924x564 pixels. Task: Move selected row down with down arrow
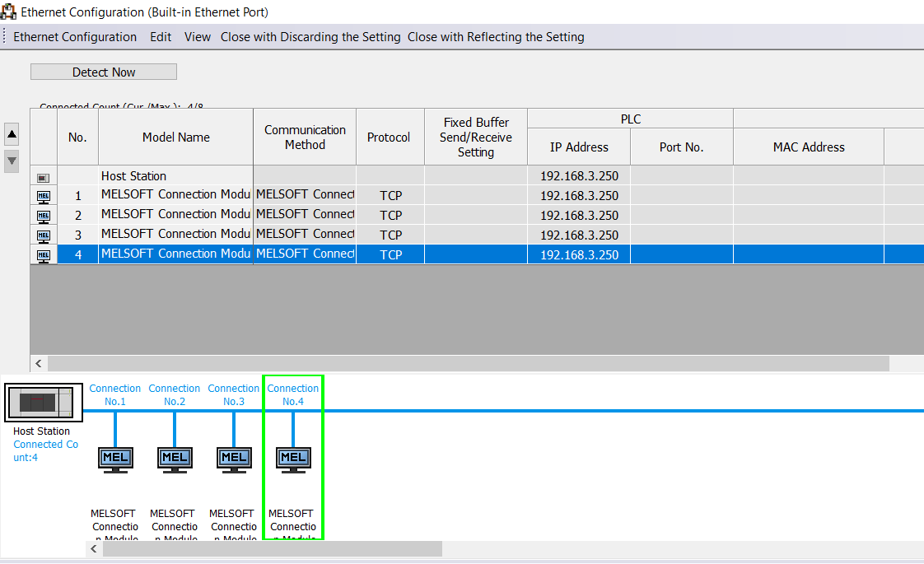12,161
